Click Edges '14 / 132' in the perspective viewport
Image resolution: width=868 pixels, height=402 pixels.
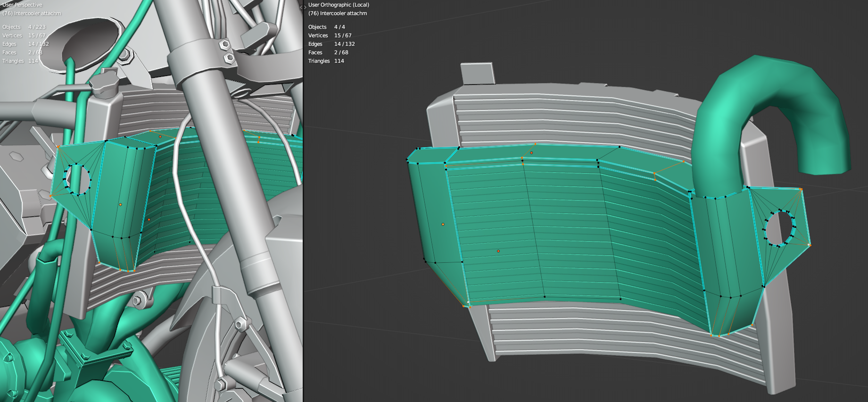tap(38, 44)
